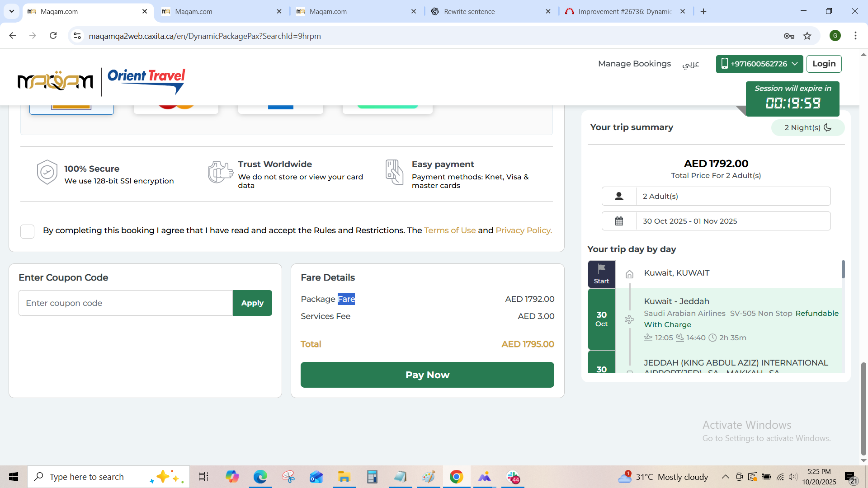Open the site information icon in the address bar
The height and width of the screenshot is (488, 868).
pyautogui.click(x=77, y=36)
